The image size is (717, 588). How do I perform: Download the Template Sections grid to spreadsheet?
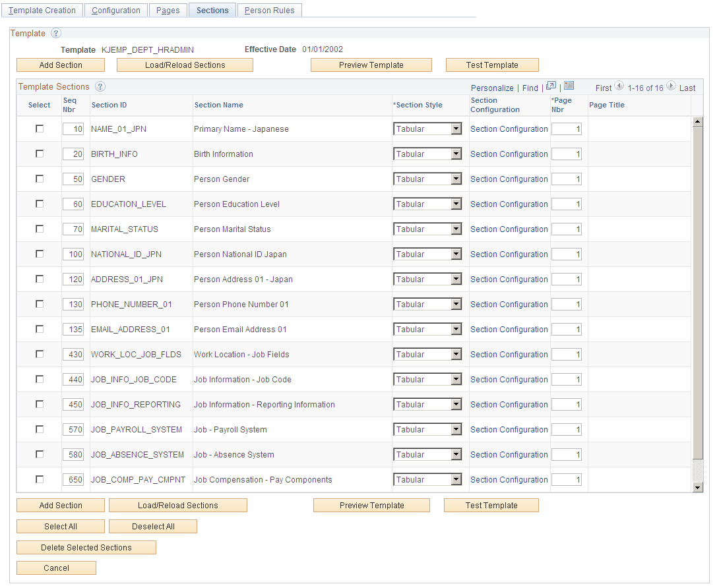567,86
